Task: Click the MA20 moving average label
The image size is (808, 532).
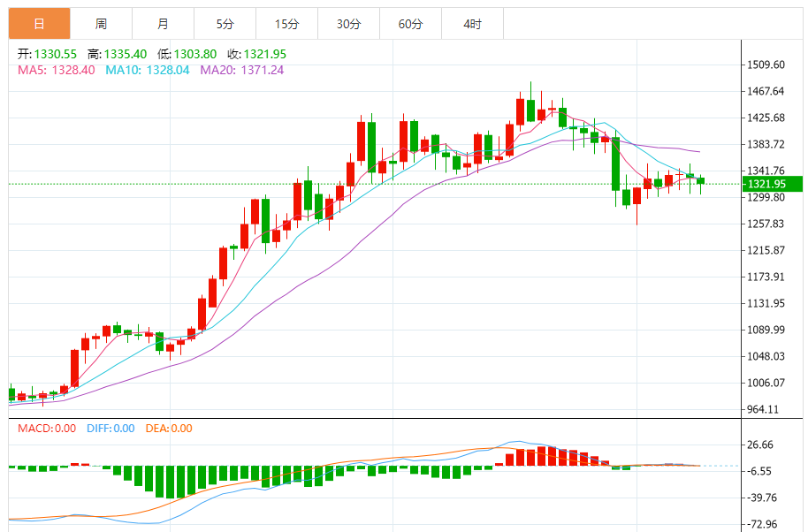Action: point(241,70)
